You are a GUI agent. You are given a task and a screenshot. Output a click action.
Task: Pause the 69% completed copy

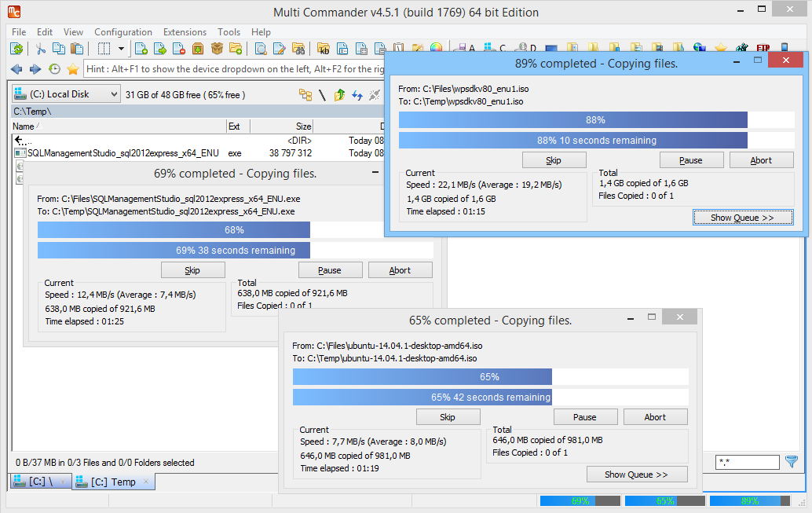coord(330,270)
